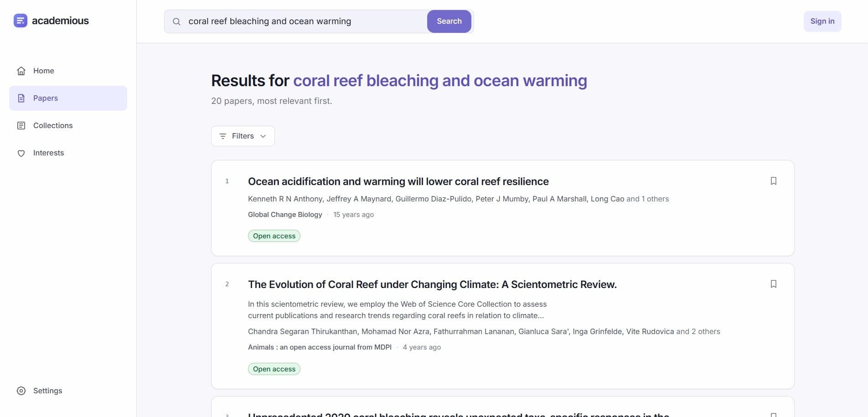Open The Evolution of Coral Reef paper
Image resolution: width=868 pixels, height=417 pixels.
click(x=432, y=284)
